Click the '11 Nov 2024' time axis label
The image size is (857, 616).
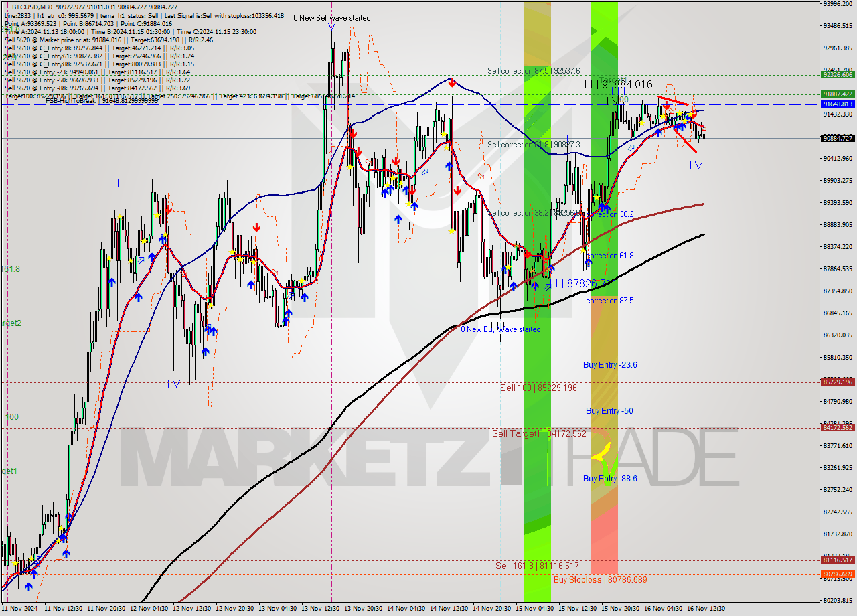(19, 609)
